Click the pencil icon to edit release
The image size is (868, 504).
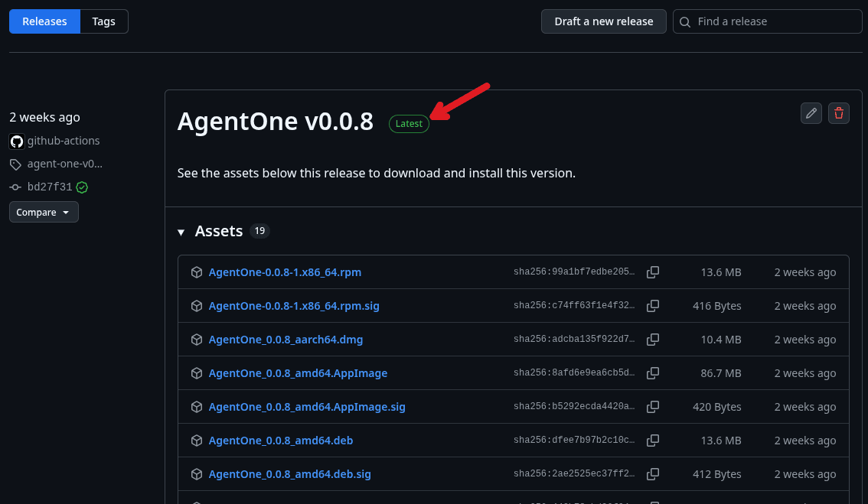pos(811,112)
